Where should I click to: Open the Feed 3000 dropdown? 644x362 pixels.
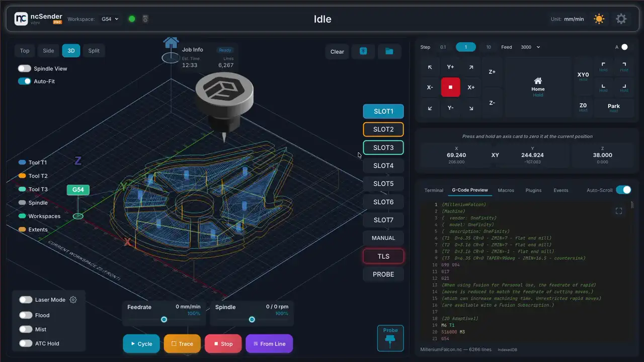pyautogui.click(x=530, y=47)
